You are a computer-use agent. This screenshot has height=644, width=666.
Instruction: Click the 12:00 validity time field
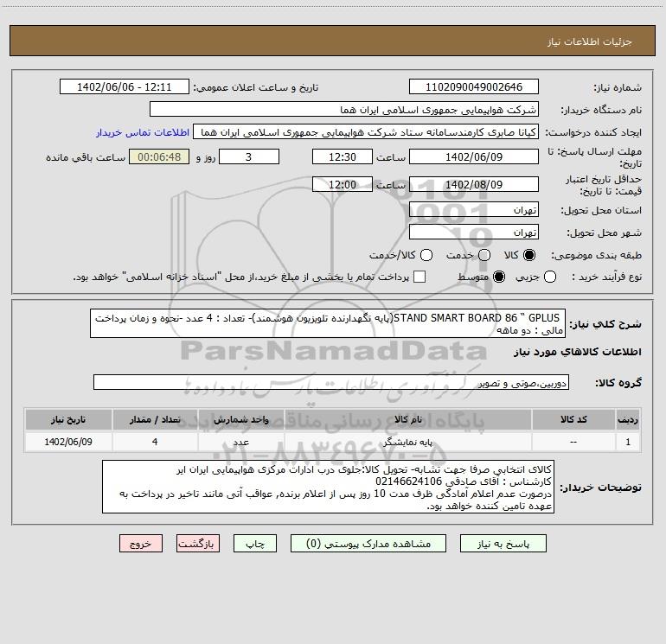(x=343, y=185)
